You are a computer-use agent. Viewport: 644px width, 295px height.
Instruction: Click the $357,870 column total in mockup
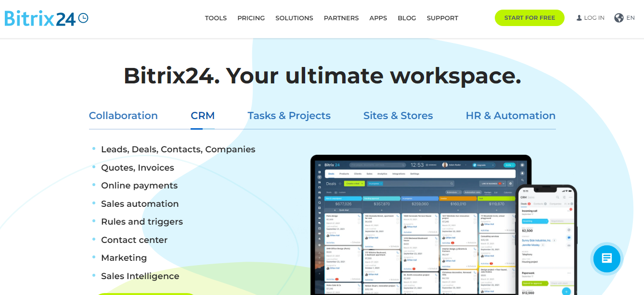(x=382, y=204)
